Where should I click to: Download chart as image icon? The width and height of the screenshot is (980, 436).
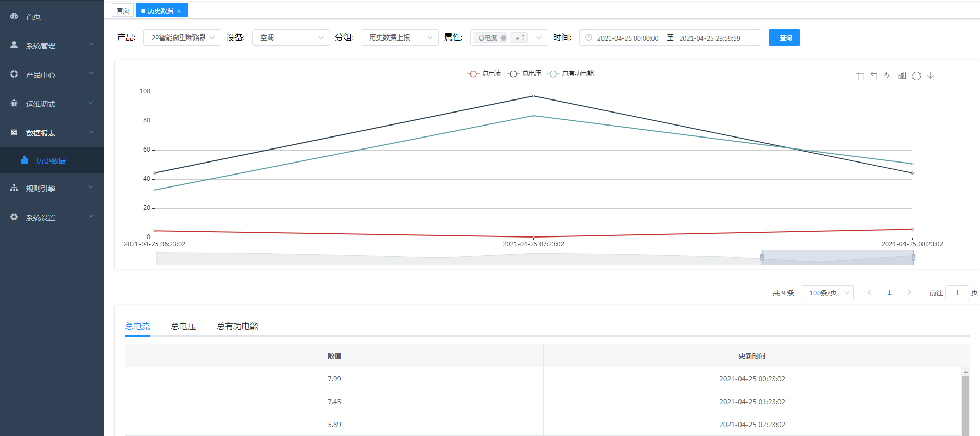tap(931, 76)
